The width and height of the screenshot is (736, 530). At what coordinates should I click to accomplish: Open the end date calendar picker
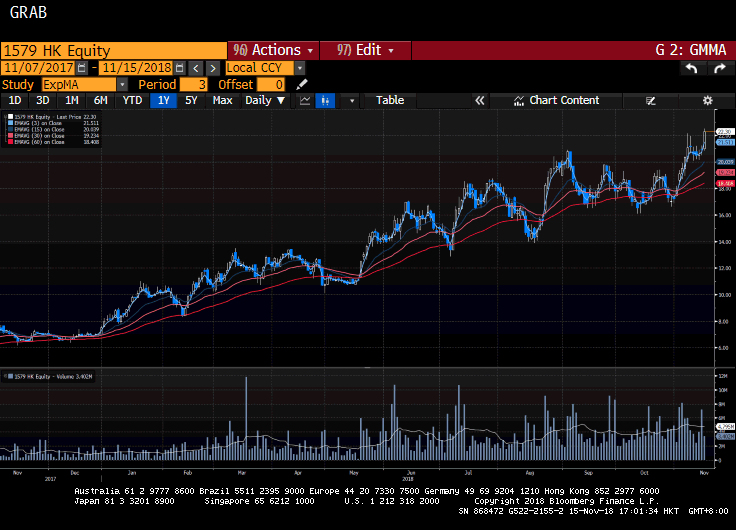pos(179,68)
